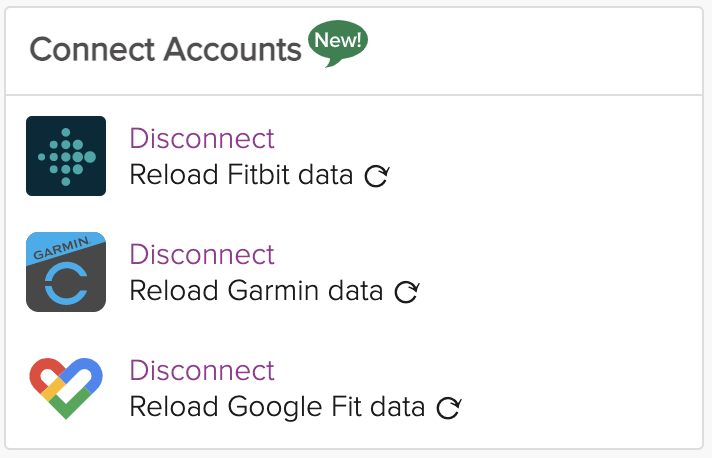
Task: Disconnect the Google Fit account
Action: (202, 370)
